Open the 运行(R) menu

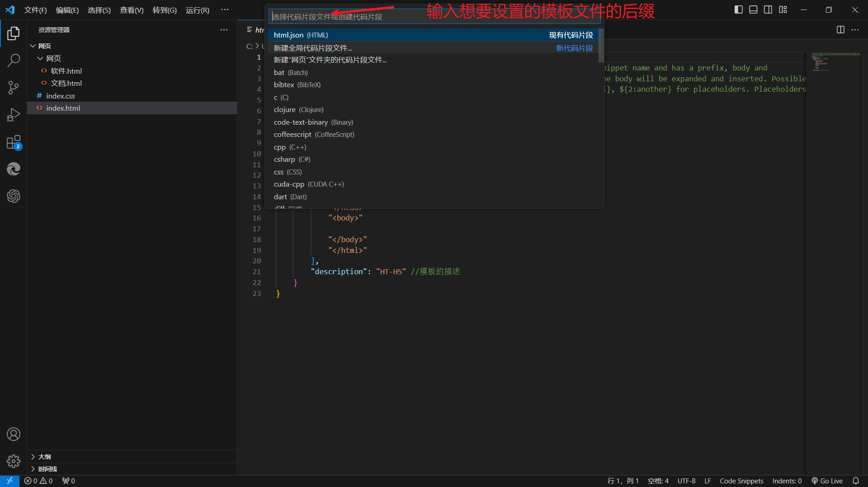click(198, 10)
